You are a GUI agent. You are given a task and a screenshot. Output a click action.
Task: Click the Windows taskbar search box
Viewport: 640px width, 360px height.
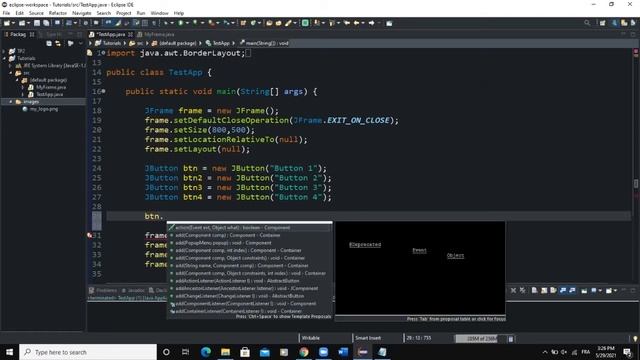coord(88,352)
